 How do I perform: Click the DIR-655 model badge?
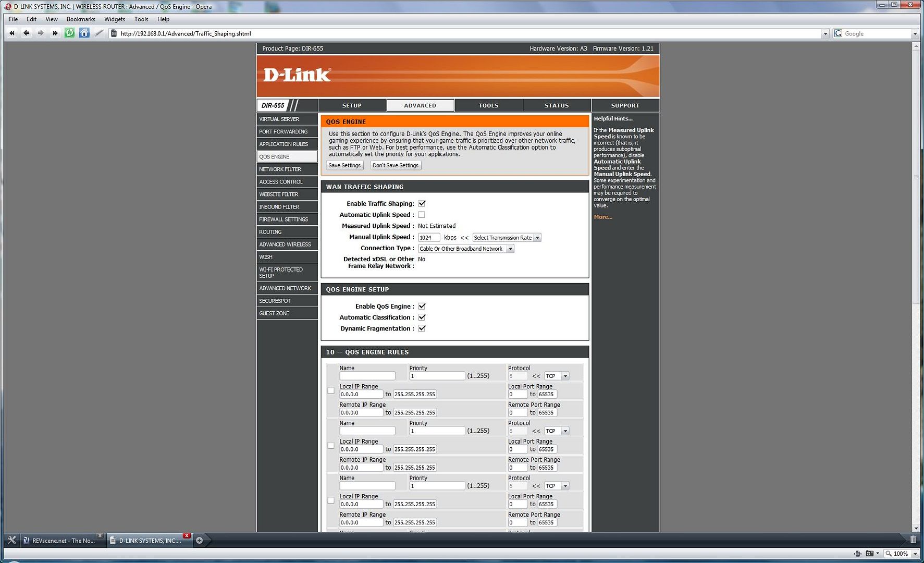tap(273, 105)
